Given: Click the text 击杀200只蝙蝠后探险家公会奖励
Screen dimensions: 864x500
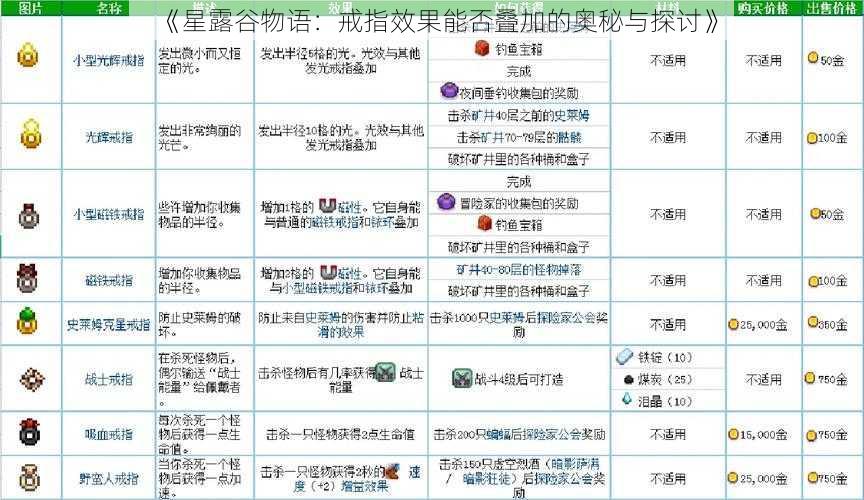Looking at the screenshot, I should (519, 434).
